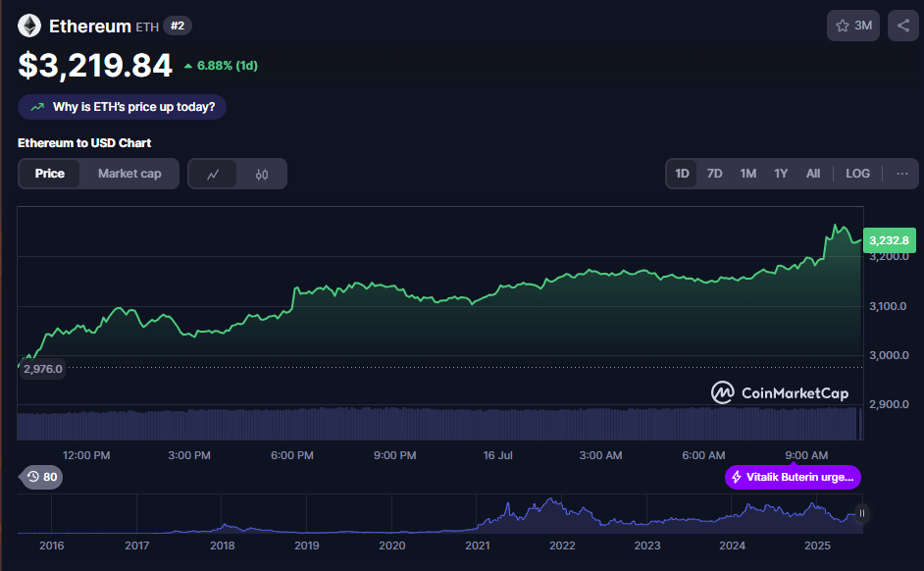Viewport: 924px width, 571px height.
Task: Toggle LOG scale on the chart
Action: click(x=857, y=174)
